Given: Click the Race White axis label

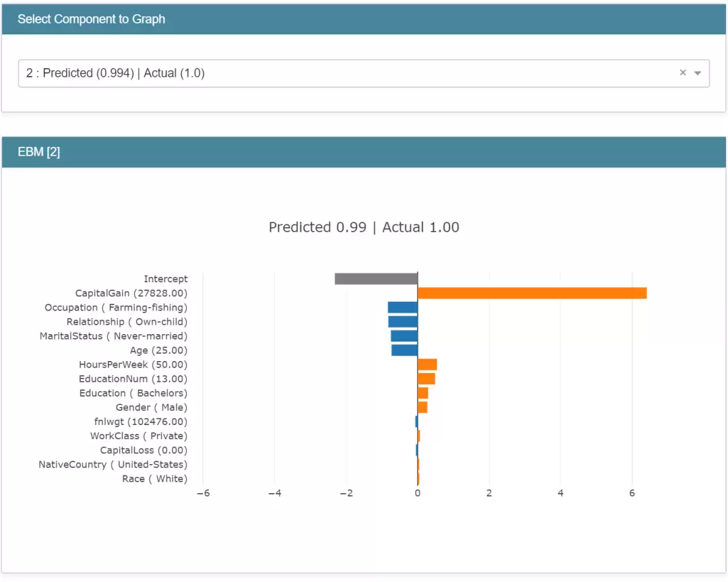Looking at the screenshot, I should tap(154, 478).
